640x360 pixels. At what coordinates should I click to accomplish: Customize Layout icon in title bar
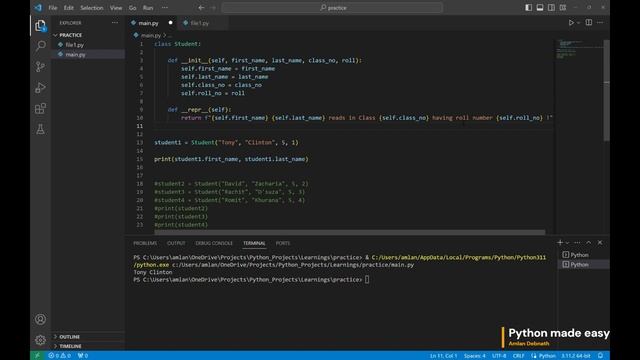click(x=563, y=7)
